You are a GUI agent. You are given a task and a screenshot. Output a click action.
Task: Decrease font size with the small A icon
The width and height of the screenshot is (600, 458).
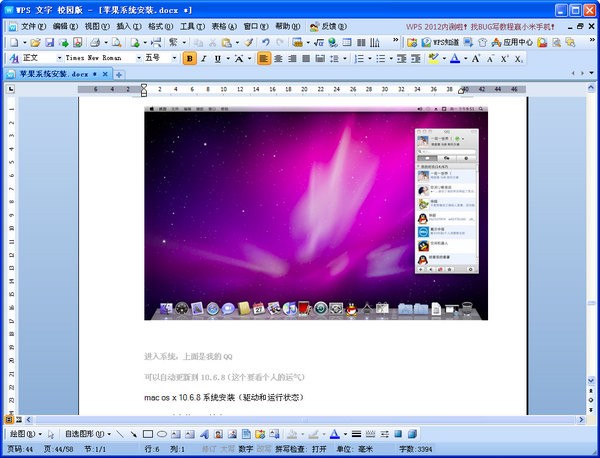(x=490, y=59)
